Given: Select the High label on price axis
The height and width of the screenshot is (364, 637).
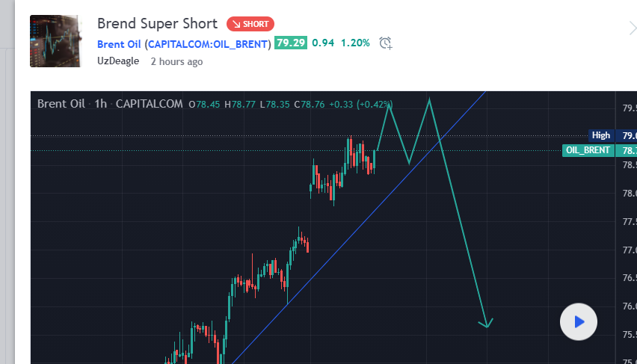Looking at the screenshot, I should (x=601, y=135).
